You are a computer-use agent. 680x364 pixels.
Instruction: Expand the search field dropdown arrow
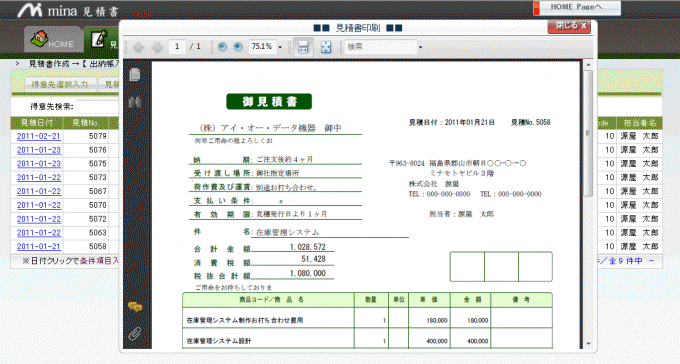pos(420,47)
